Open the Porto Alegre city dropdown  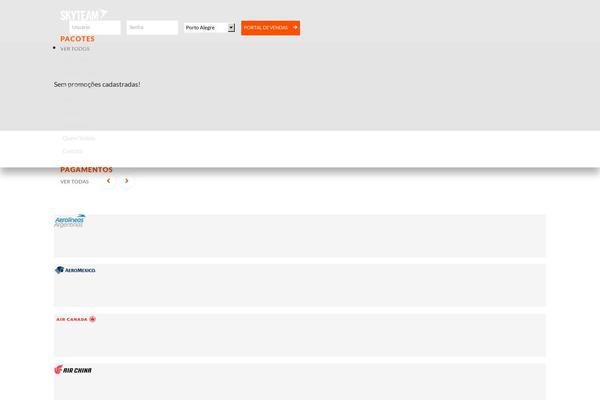[209, 28]
